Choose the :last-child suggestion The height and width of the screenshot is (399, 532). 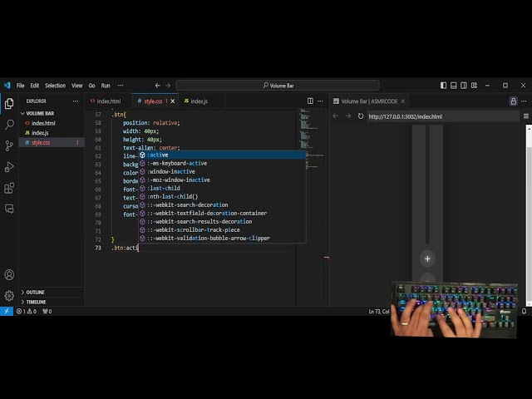click(x=222, y=189)
